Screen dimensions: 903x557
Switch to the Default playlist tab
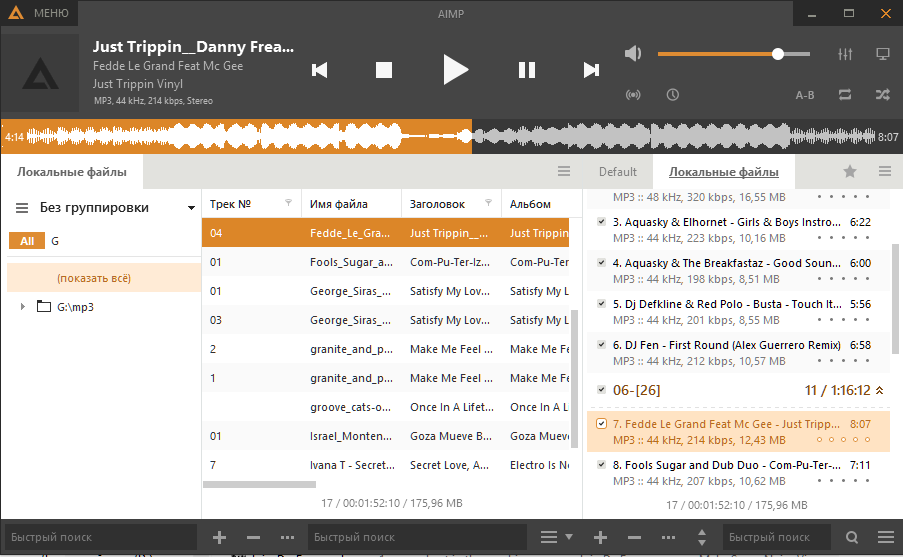pos(617,172)
